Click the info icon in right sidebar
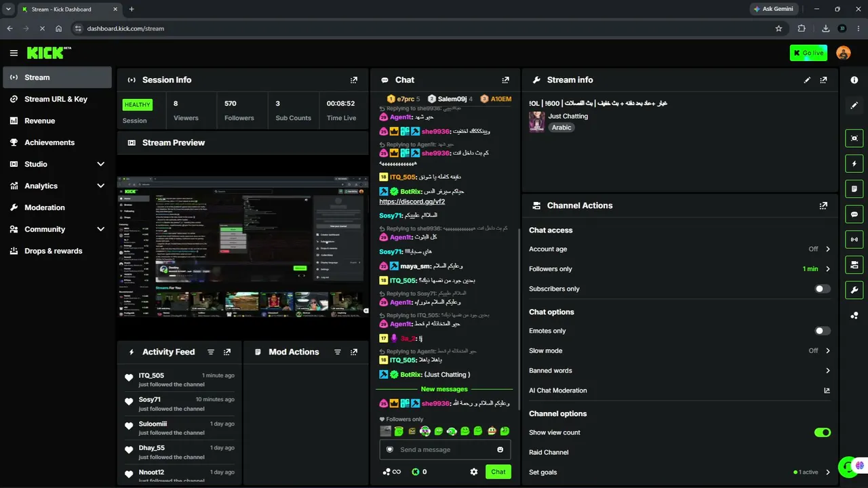Screen dimensions: 868x488 854,80
